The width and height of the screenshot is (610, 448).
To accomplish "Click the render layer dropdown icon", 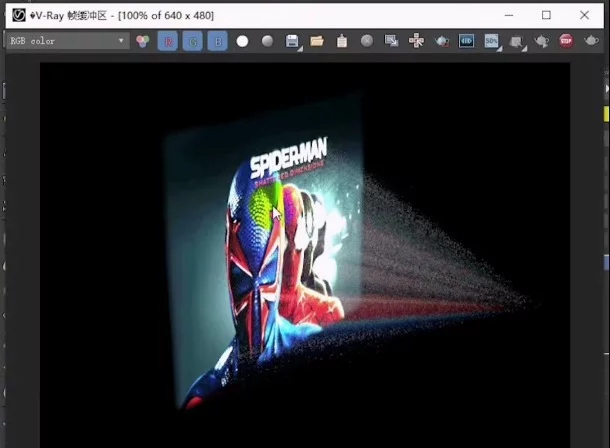I will [x=517, y=42].
